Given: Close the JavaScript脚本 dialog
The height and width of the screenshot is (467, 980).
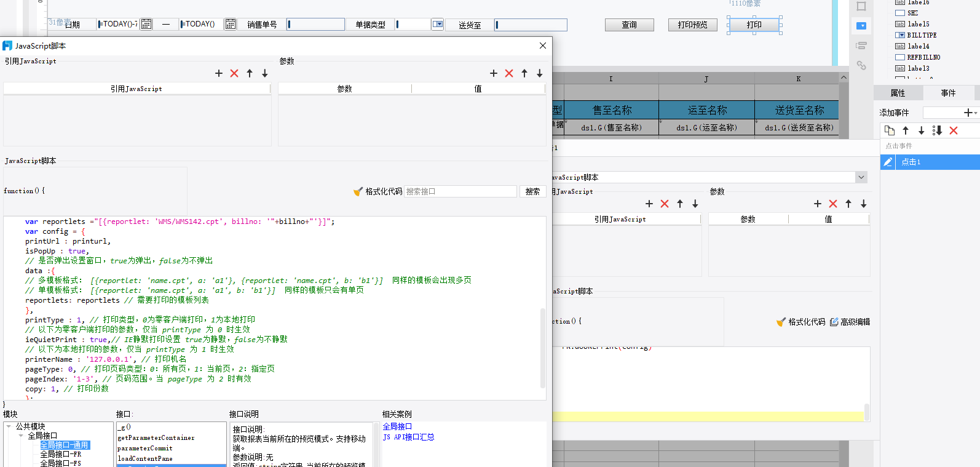Looking at the screenshot, I should pyautogui.click(x=543, y=46).
